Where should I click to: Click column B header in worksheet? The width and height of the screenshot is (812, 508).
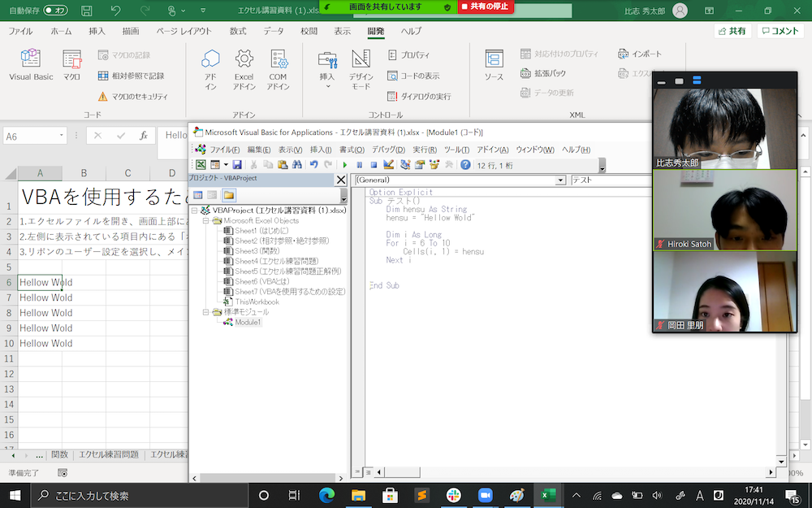(x=84, y=173)
